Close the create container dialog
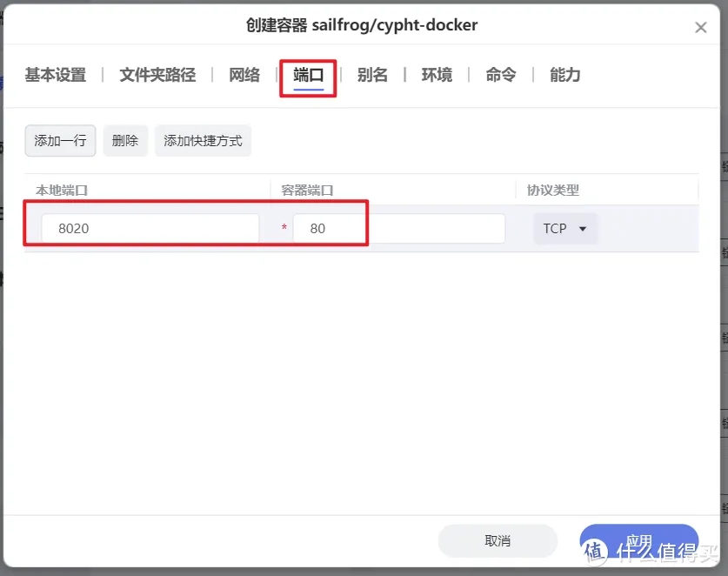The image size is (728, 576). 700,28
